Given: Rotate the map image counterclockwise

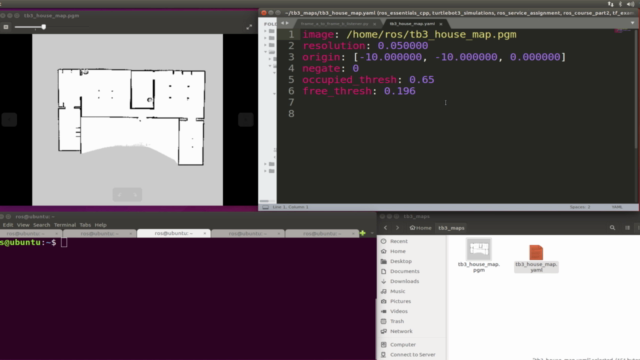Looking at the screenshot, I should (x=120, y=195).
